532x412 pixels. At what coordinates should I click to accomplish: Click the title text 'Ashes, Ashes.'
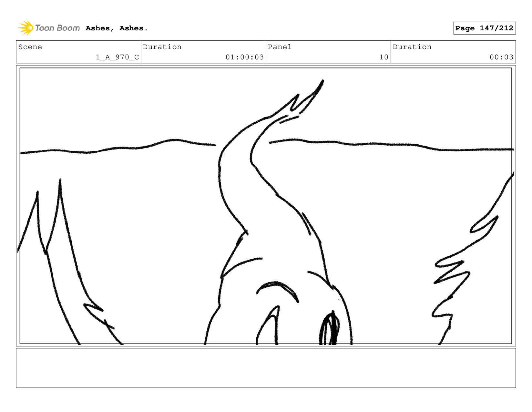(117, 28)
